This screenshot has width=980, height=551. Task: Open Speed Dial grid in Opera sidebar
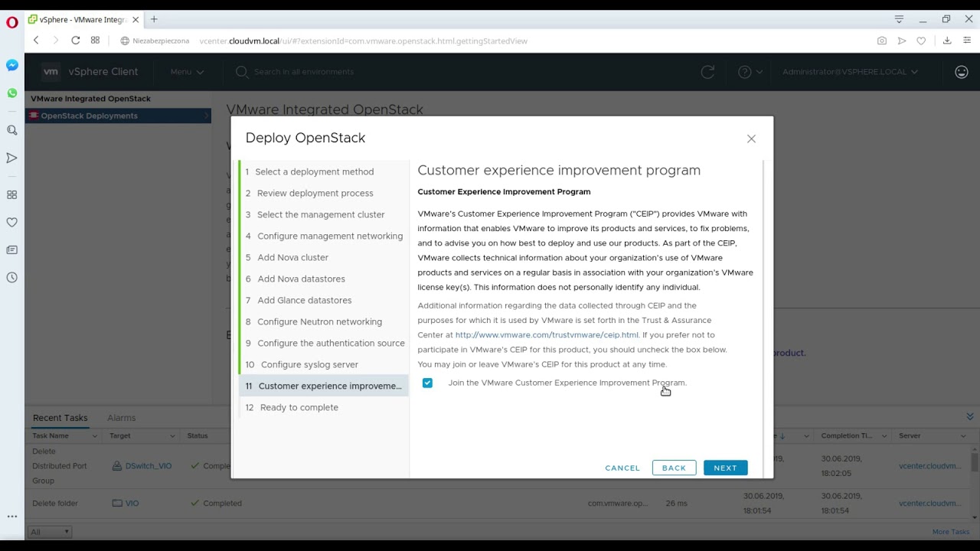11,195
